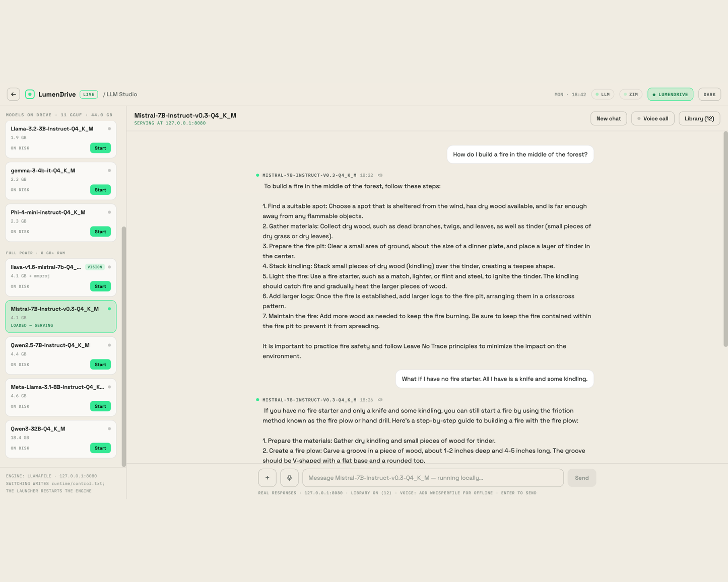
Task: Click the Mistral-7B-Instruct chat header title
Action: click(x=185, y=115)
